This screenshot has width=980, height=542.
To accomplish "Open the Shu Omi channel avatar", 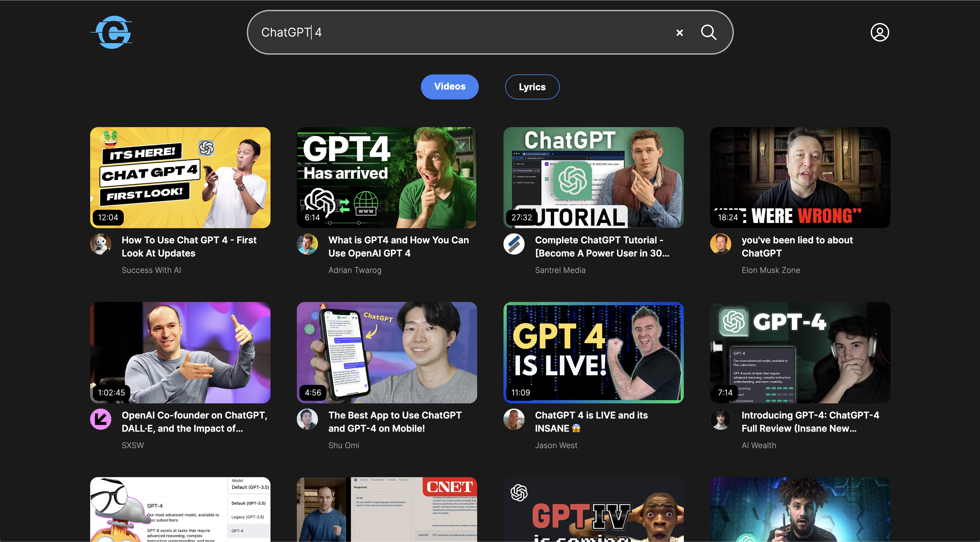I will pyautogui.click(x=307, y=419).
